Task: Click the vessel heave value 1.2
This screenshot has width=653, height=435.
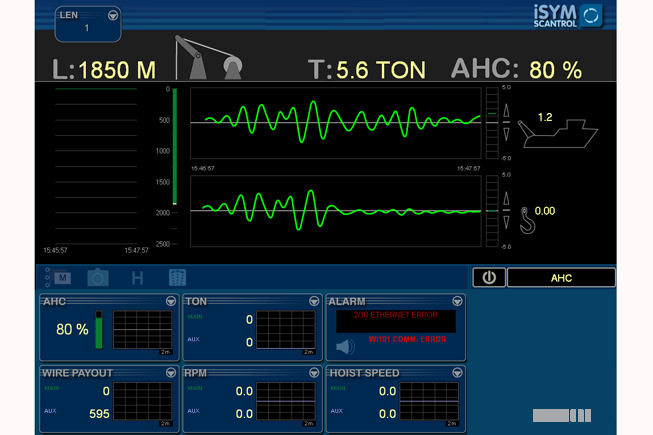Action: [x=545, y=117]
